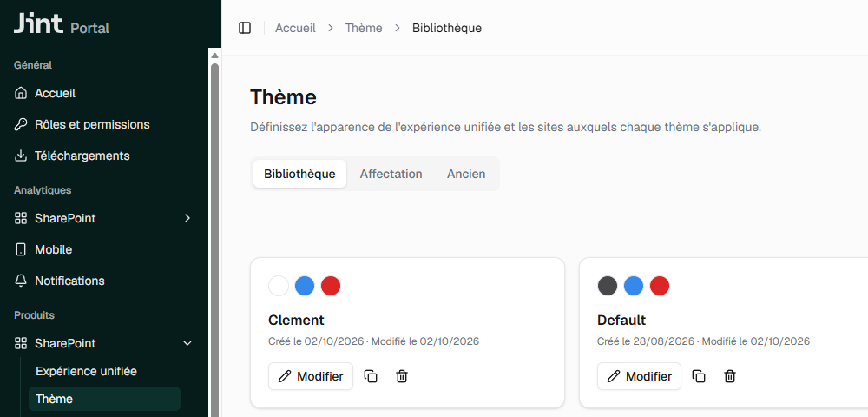Modify the Default theme
Viewport: 868px width, 417px height.
click(x=640, y=376)
